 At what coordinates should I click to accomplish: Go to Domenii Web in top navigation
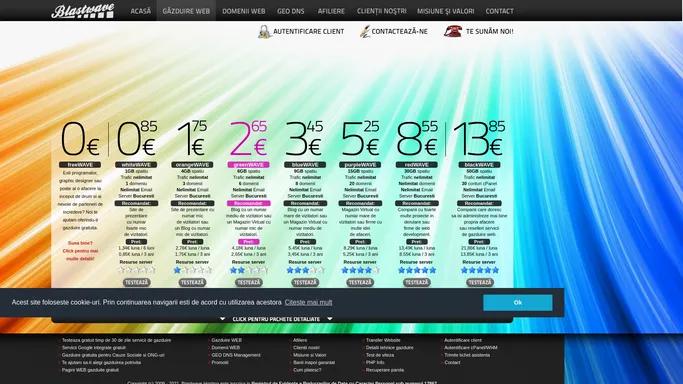[243, 11]
